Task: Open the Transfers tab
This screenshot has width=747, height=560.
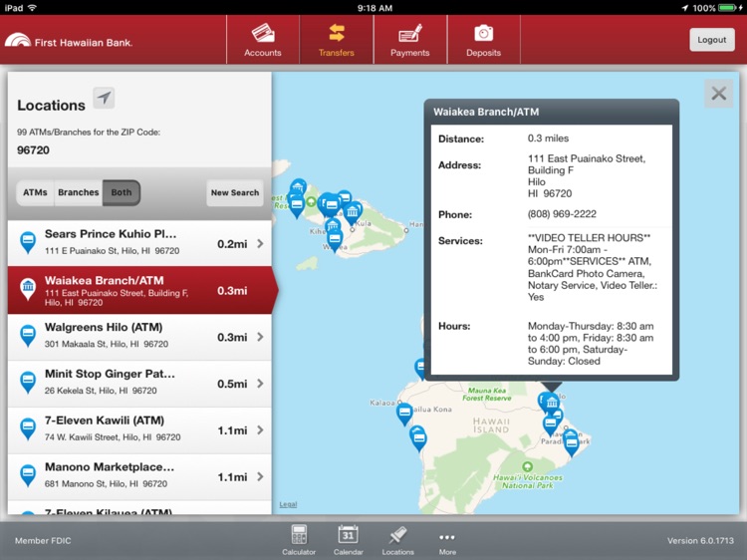Action: pyautogui.click(x=337, y=40)
